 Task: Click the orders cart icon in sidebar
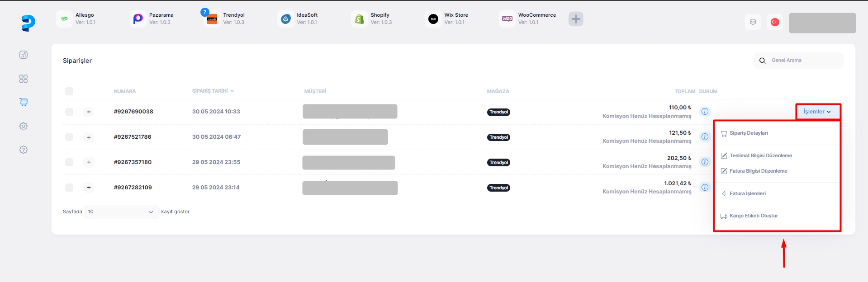point(24,102)
